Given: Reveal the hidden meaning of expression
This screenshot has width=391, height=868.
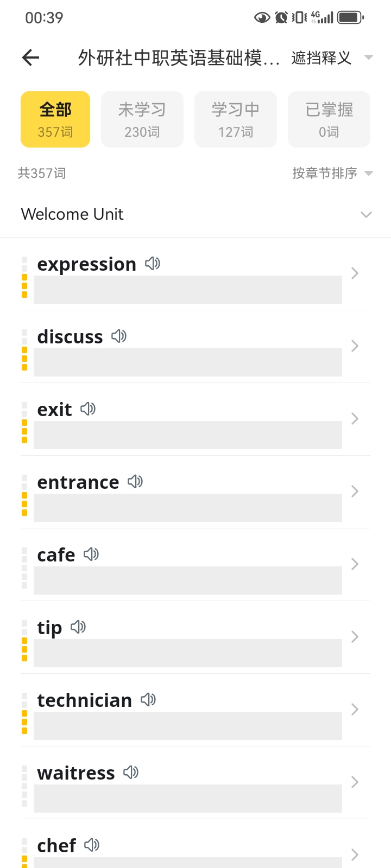Looking at the screenshot, I should (x=188, y=290).
